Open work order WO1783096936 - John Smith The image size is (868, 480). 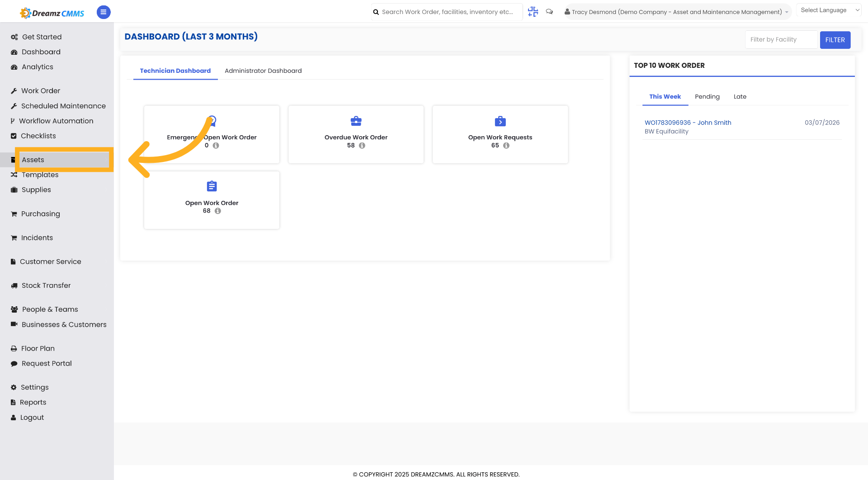point(688,123)
